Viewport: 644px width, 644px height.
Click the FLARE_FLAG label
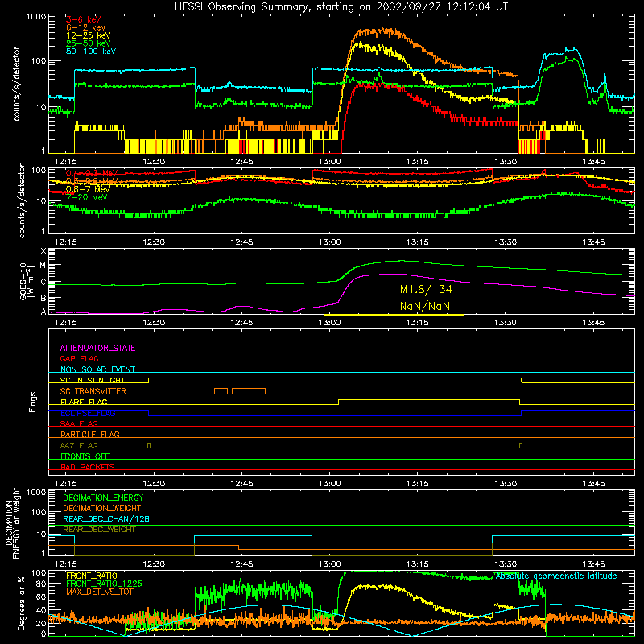point(84,402)
